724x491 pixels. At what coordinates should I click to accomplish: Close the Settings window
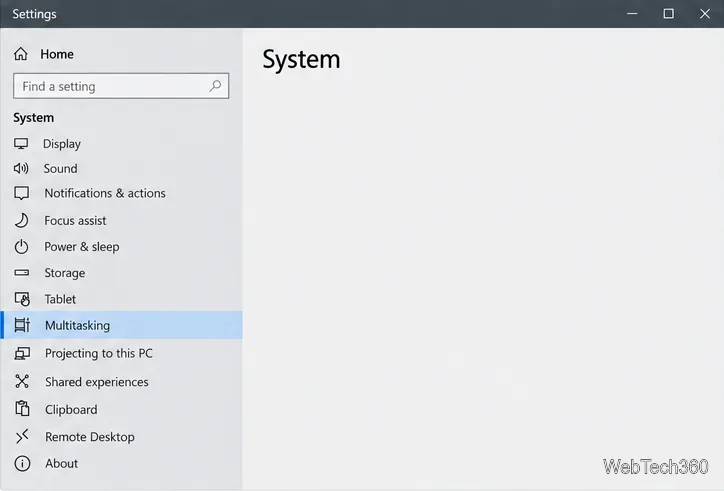pos(705,14)
